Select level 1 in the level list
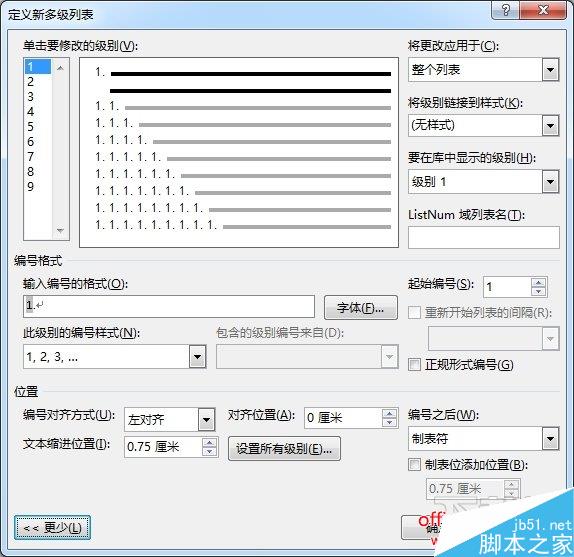The width and height of the screenshot is (574, 557). click(x=38, y=67)
